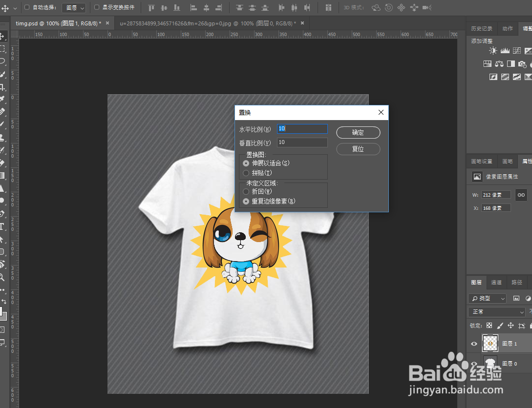Add an Invert adjustment
The height and width of the screenshot is (408, 532).
tap(493, 77)
